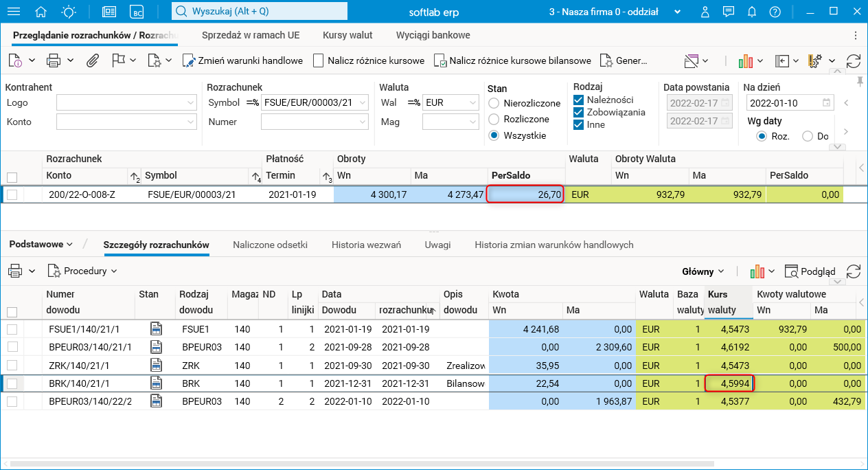Select the Roz. date radio option
868x470 pixels.
(x=761, y=136)
